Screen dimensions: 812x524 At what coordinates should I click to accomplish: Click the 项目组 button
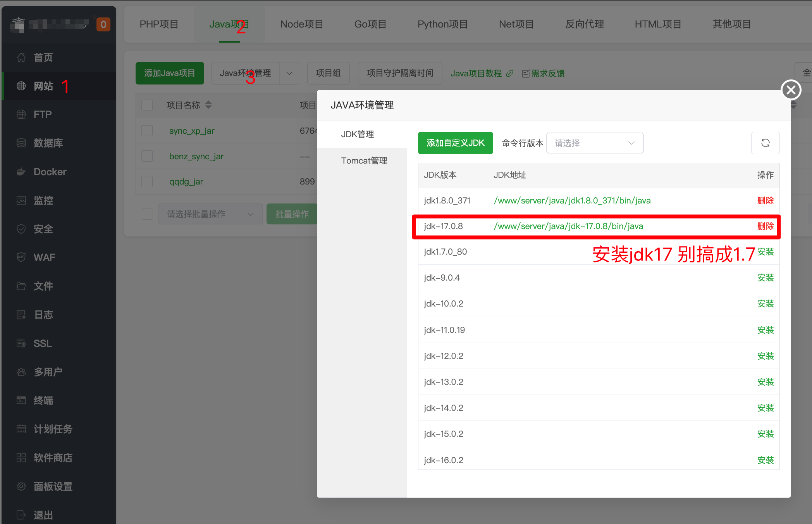(329, 73)
